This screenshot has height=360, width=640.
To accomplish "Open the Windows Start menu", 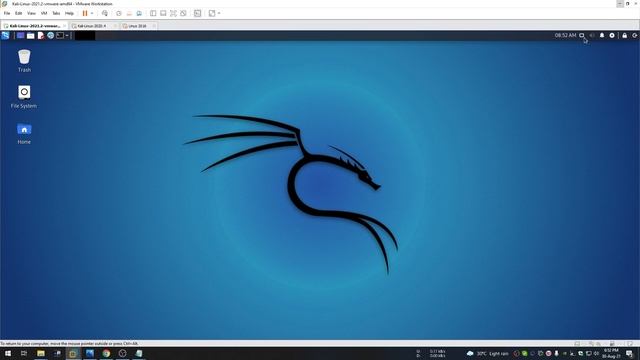I will pos(8,353).
